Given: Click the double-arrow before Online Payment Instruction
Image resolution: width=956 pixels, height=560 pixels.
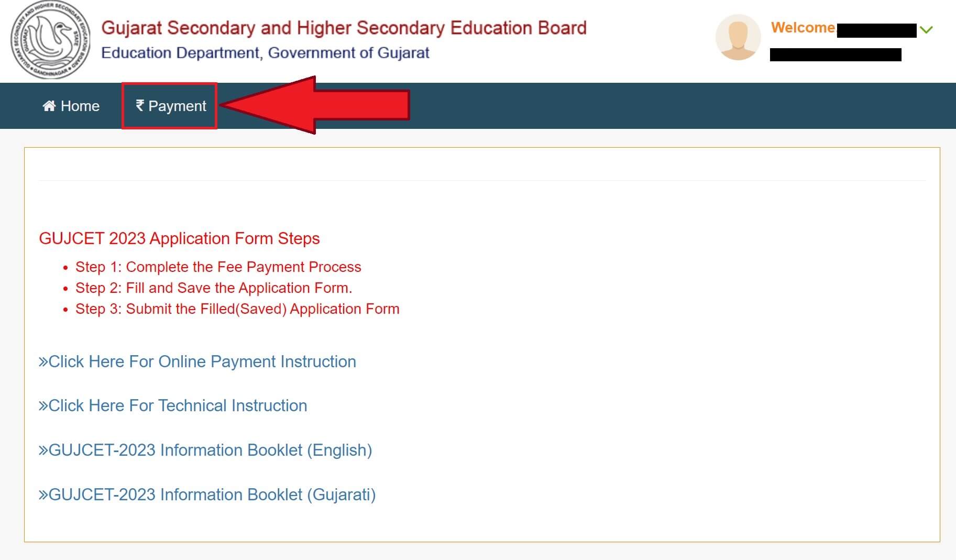Looking at the screenshot, I should pyautogui.click(x=43, y=362).
